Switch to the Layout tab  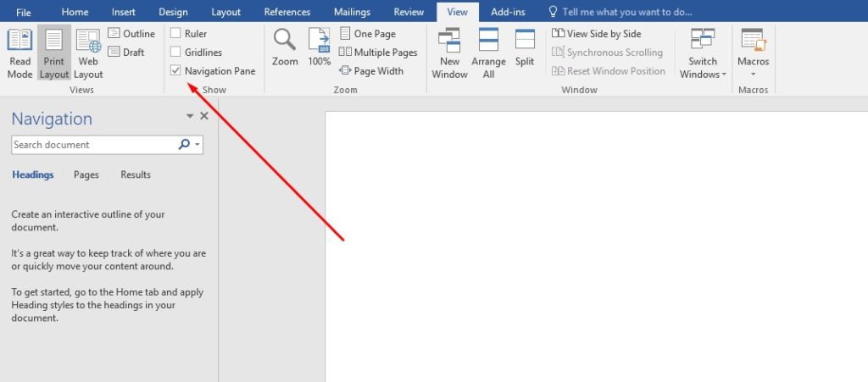point(225,12)
